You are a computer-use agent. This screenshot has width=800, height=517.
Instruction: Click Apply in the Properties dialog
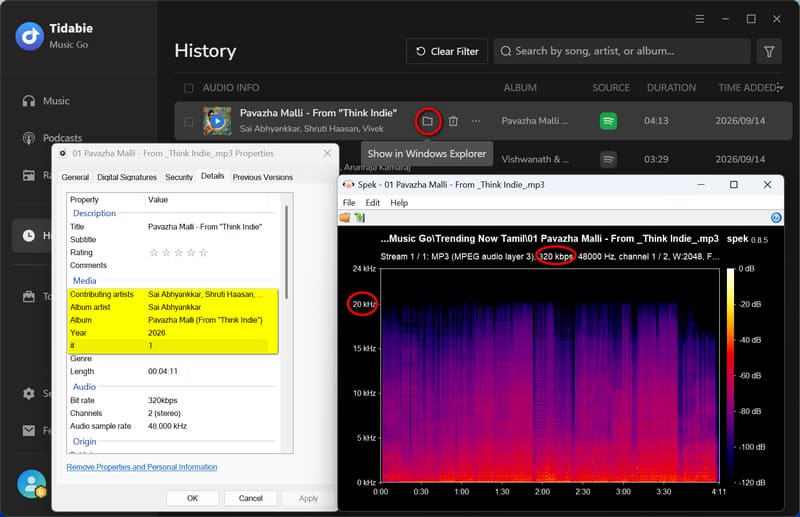pos(308,498)
